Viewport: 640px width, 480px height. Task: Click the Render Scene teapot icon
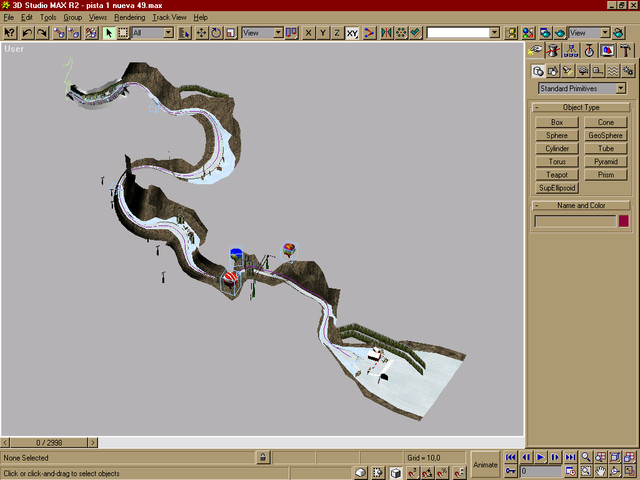tap(545, 33)
